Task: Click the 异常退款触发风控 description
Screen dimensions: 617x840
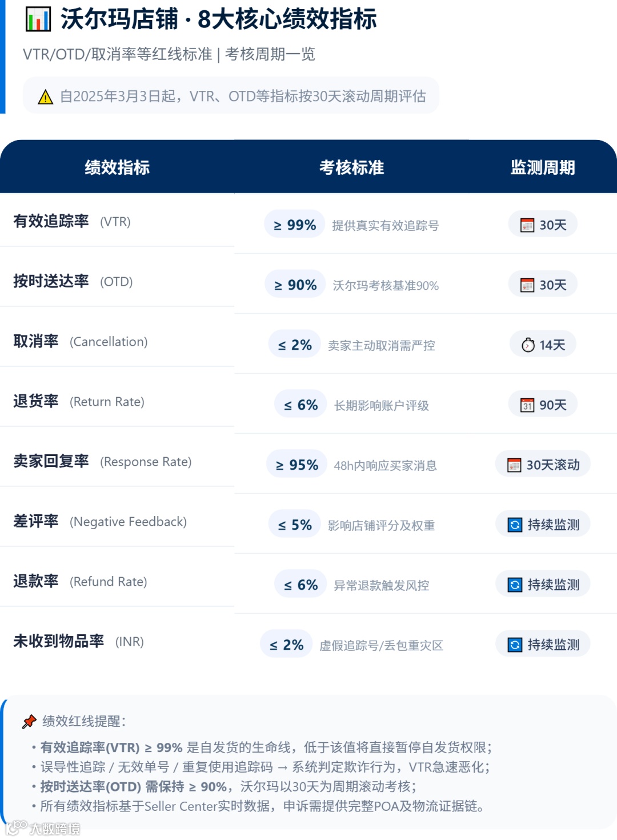Action: [x=382, y=586]
